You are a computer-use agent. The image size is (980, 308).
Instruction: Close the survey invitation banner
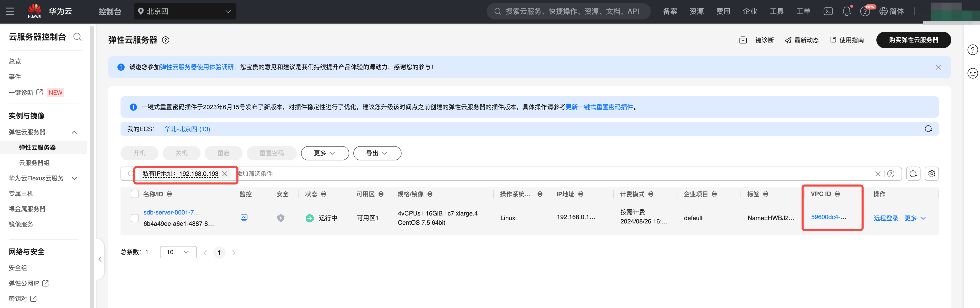pos(938,67)
